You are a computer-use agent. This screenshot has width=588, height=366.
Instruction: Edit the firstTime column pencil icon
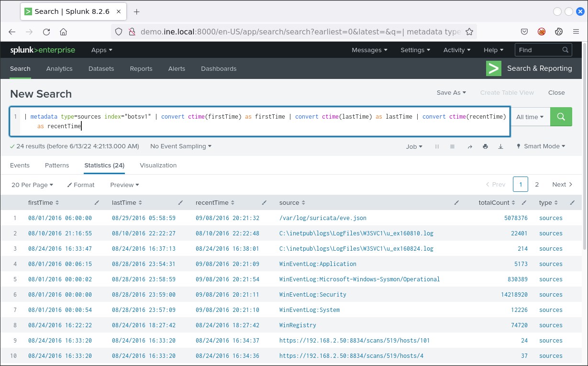point(97,203)
